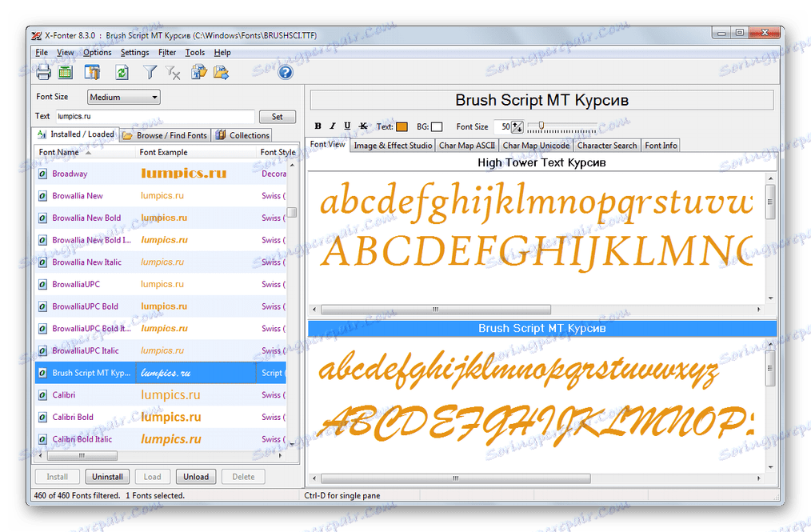This screenshot has width=811, height=532.
Task: Pick the orange Text color swatch
Action: click(402, 126)
